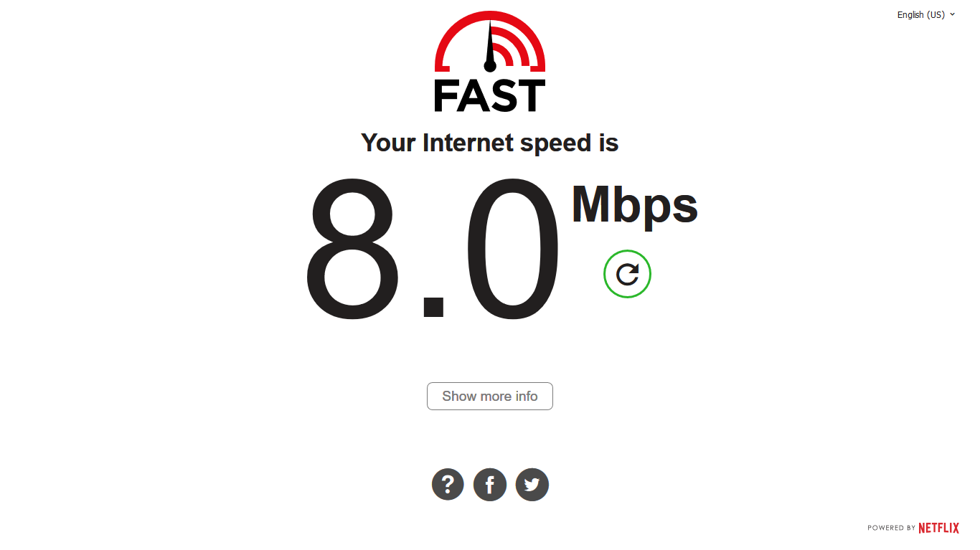
Task: Share results via the Facebook icon
Action: pyautogui.click(x=490, y=485)
